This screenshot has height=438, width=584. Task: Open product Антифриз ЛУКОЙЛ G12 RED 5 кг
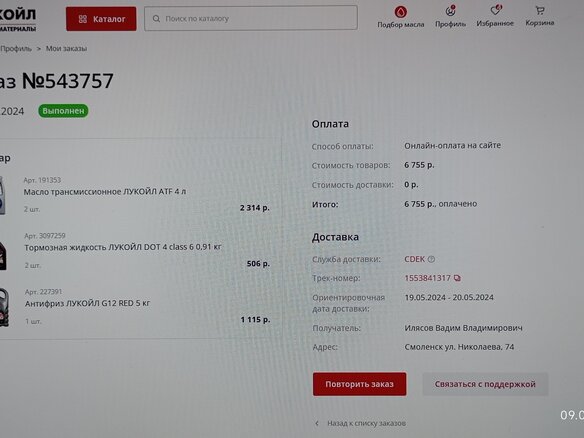[88, 303]
